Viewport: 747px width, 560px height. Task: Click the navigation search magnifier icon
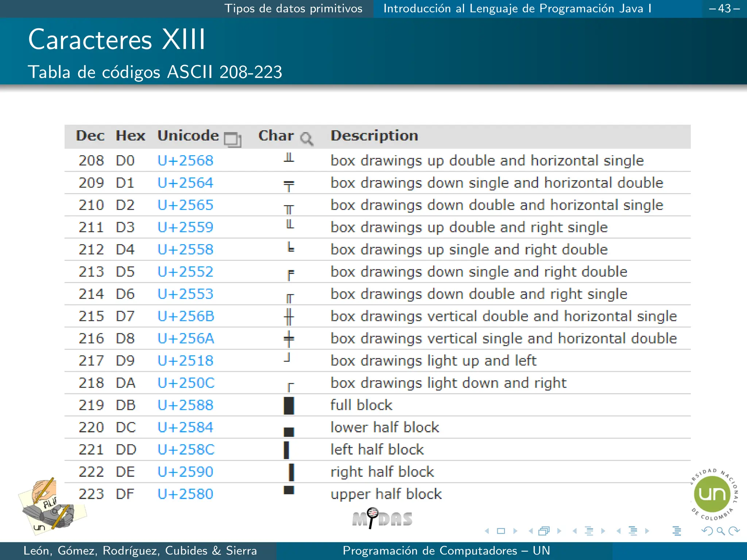coord(720,531)
